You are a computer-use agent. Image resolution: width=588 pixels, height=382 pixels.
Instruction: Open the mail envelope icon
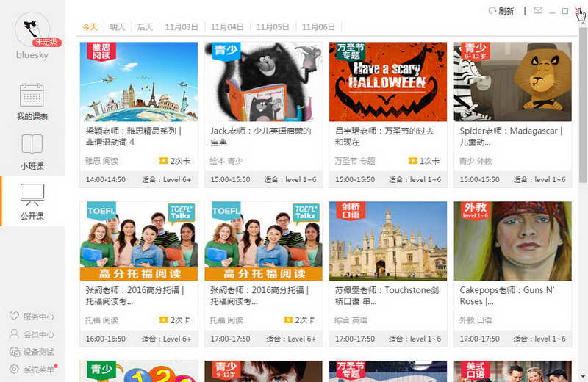(538, 10)
